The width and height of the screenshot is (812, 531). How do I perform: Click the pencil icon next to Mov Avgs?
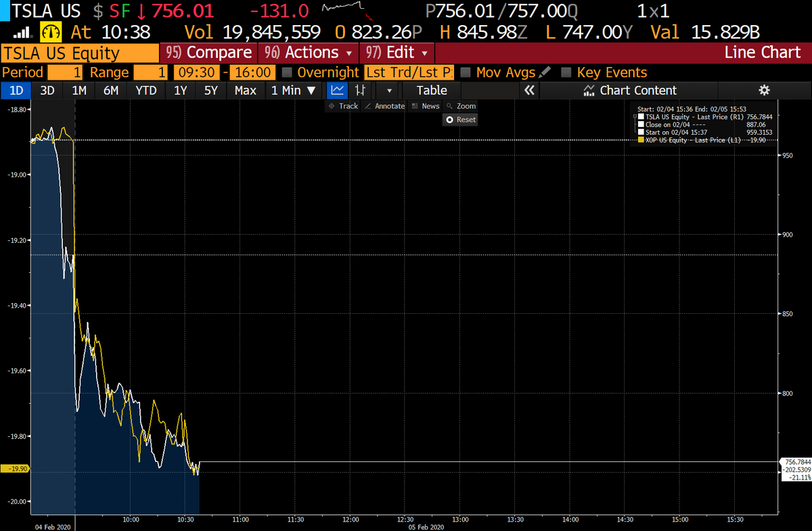point(545,72)
